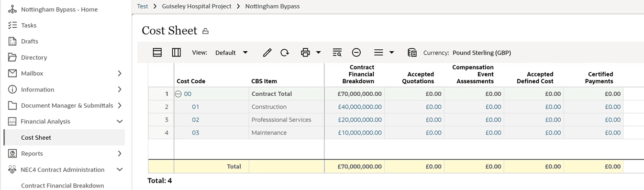This screenshot has width=644, height=190.
Task: Click the lock icon beside Cost Sheet title
Action: click(x=205, y=31)
